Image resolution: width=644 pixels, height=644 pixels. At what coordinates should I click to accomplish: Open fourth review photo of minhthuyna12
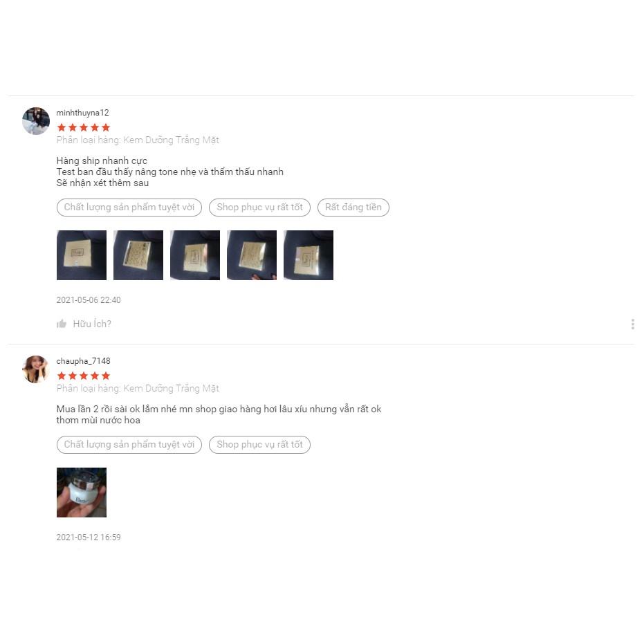point(251,255)
